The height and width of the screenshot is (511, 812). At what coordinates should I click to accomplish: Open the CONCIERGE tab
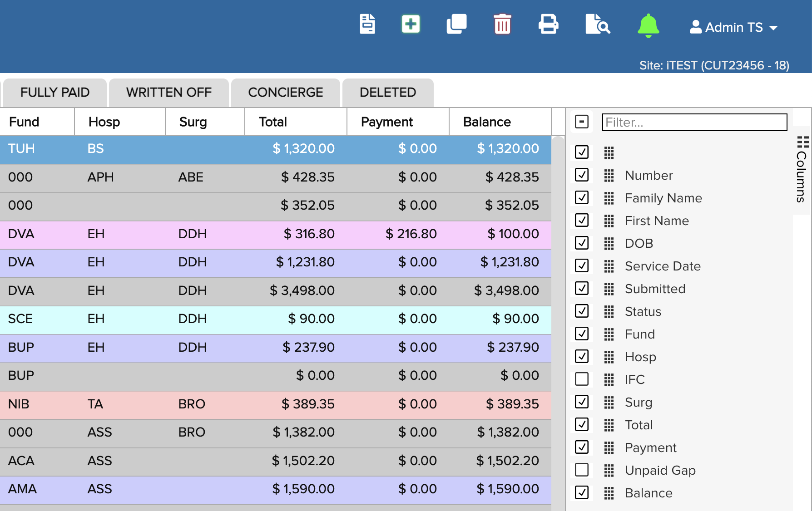tap(286, 93)
